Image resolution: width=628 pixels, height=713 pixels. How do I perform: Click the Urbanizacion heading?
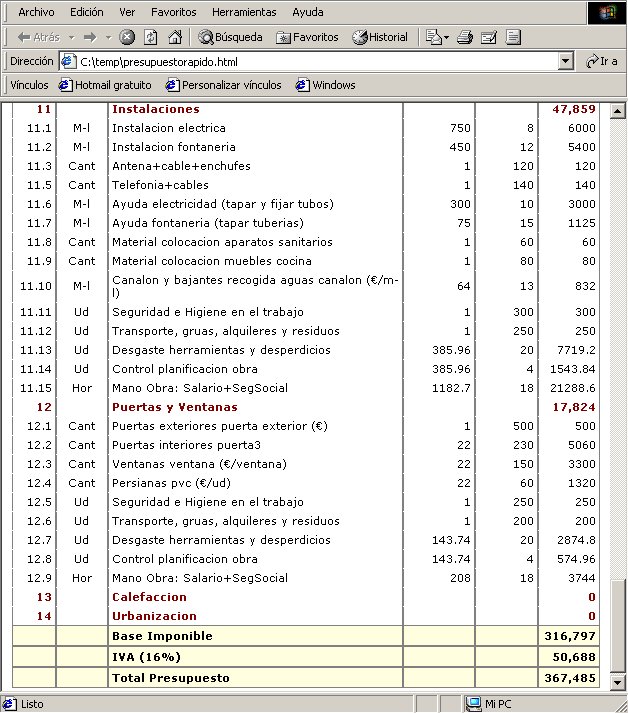154,616
